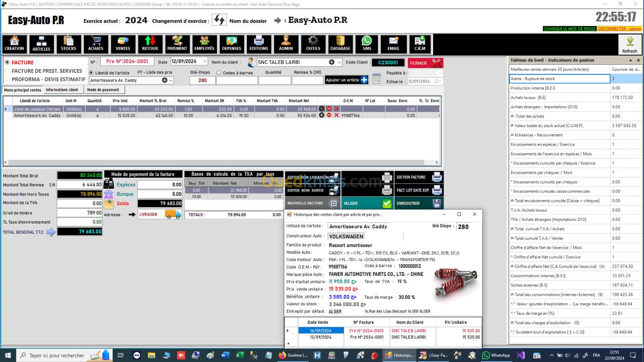Screen dimensions: 644x362
Task: Select the FACTURE radio button
Action: click(7, 62)
